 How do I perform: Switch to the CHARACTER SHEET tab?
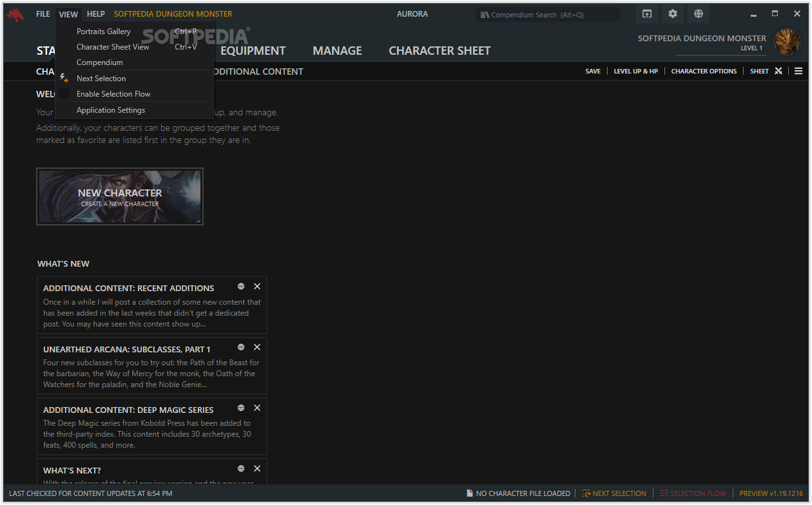click(440, 51)
